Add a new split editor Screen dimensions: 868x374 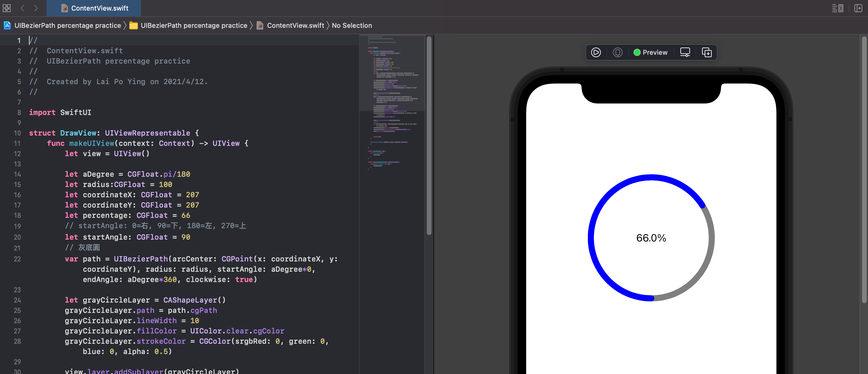[858, 8]
